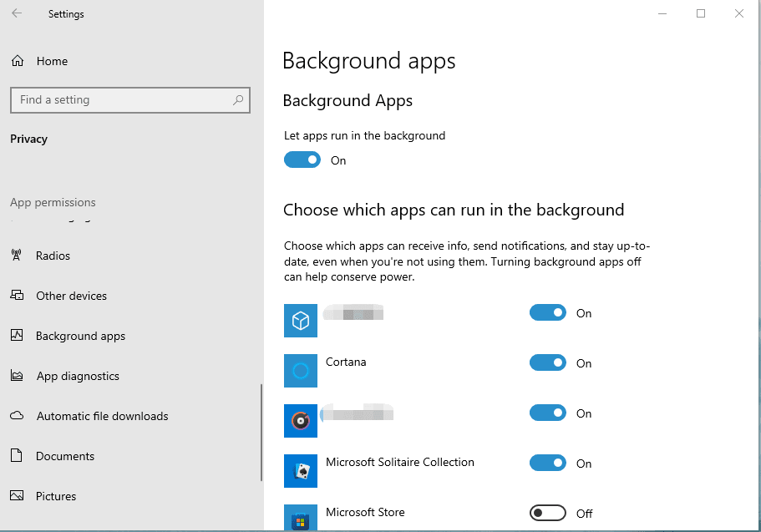Click the Find a setting search box

click(x=121, y=100)
